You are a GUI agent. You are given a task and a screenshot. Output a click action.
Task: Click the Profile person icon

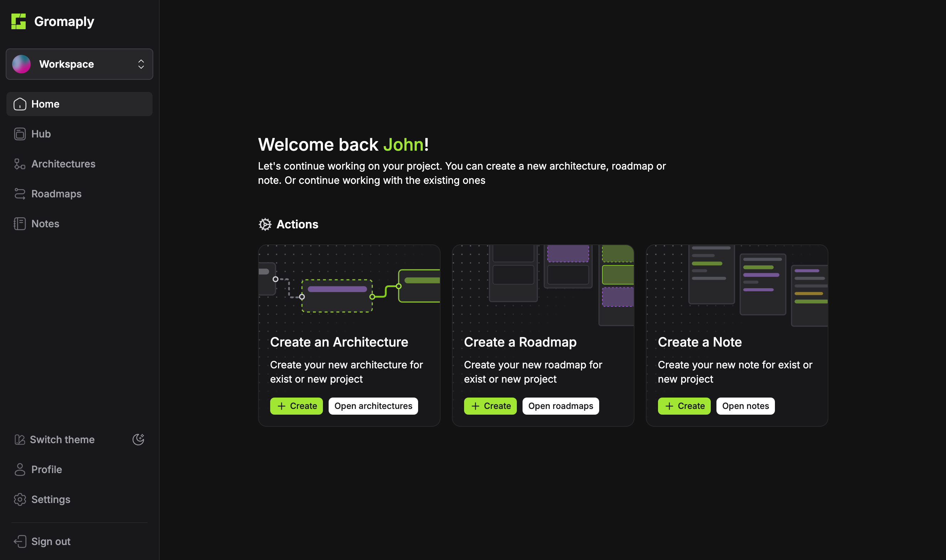click(20, 470)
